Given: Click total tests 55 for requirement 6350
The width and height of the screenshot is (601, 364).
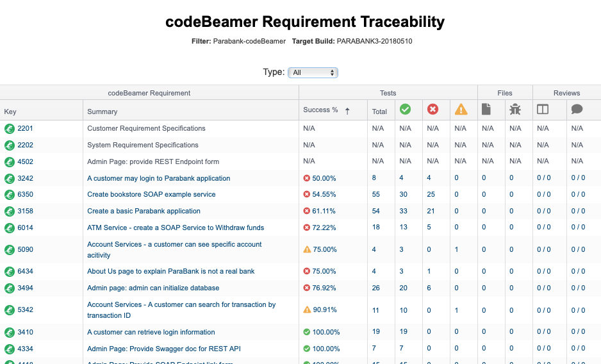Looking at the screenshot, I should tap(376, 194).
